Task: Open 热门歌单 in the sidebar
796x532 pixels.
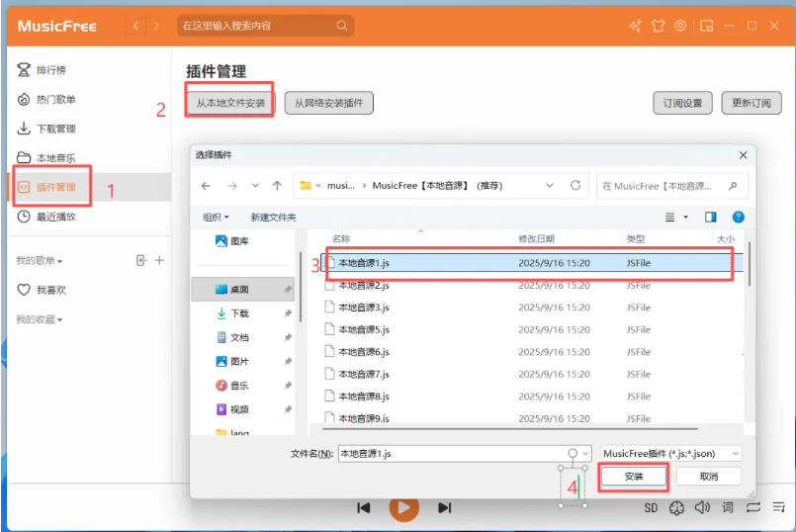Action: (46, 100)
